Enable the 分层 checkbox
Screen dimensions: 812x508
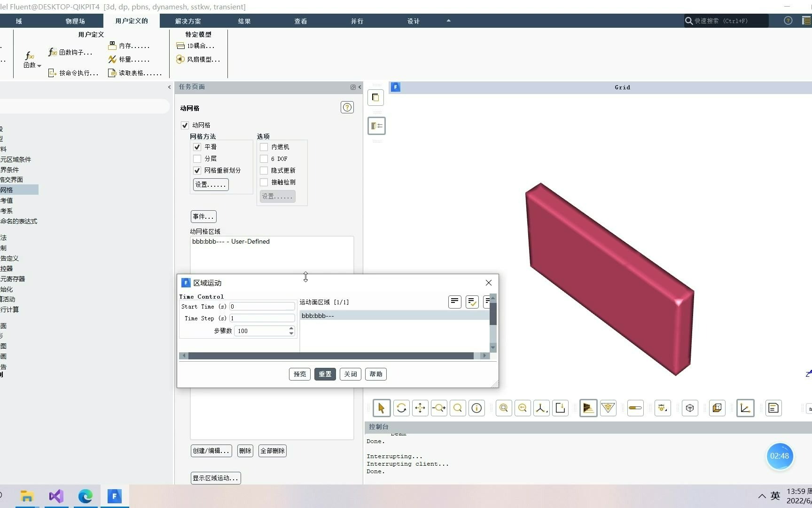click(x=197, y=159)
